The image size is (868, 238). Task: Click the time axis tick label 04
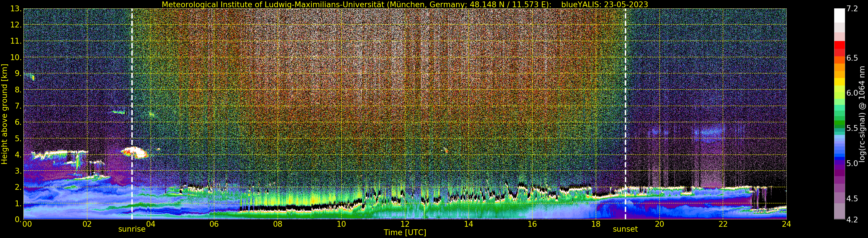tap(151, 224)
